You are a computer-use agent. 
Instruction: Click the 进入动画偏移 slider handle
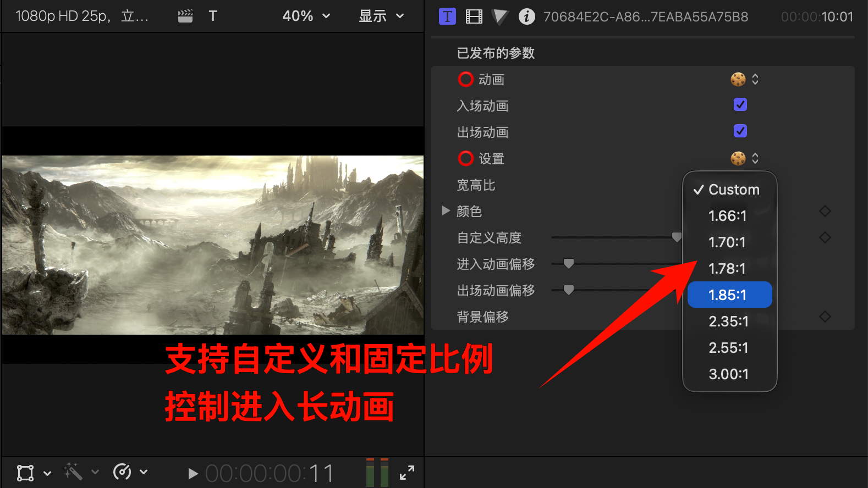click(x=569, y=264)
